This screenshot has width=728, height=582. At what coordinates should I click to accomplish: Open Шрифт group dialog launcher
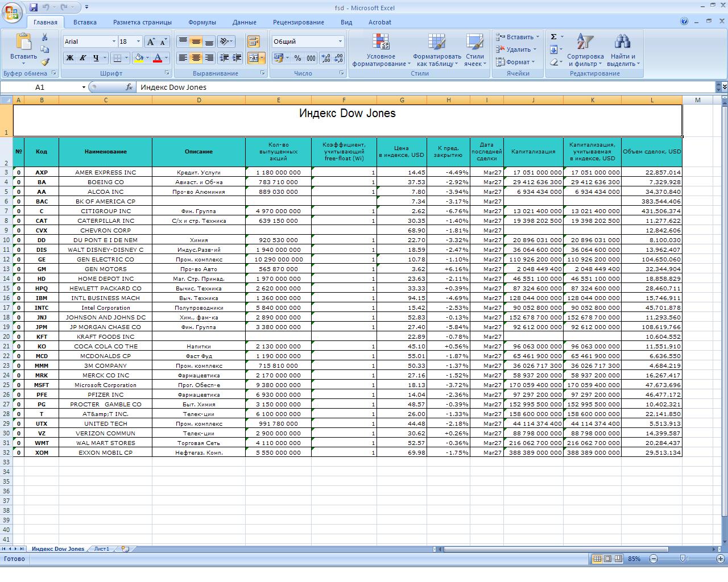pos(167,73)
